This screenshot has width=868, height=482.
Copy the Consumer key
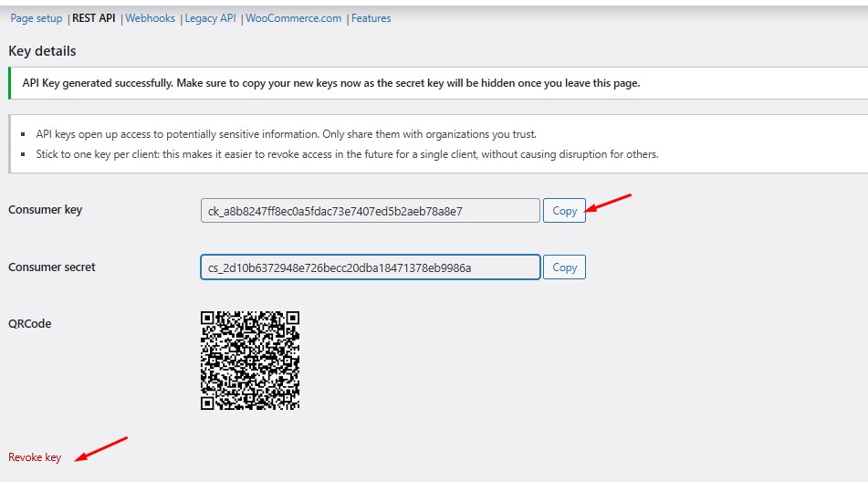point(564,211)
